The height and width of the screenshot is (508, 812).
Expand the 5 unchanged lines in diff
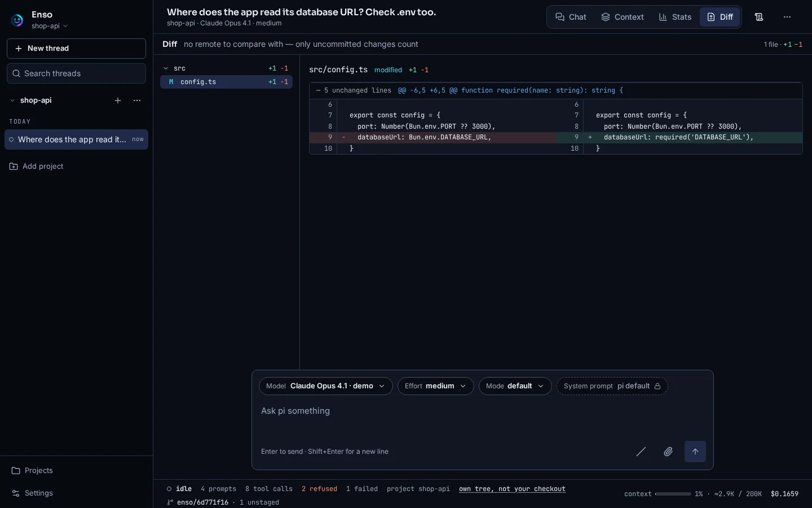tap(354, 90)
